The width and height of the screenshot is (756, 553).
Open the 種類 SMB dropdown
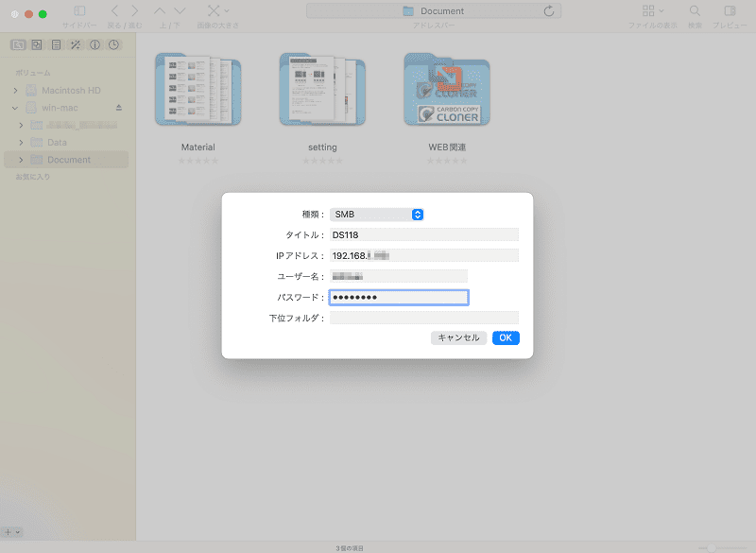coord(376,215)
